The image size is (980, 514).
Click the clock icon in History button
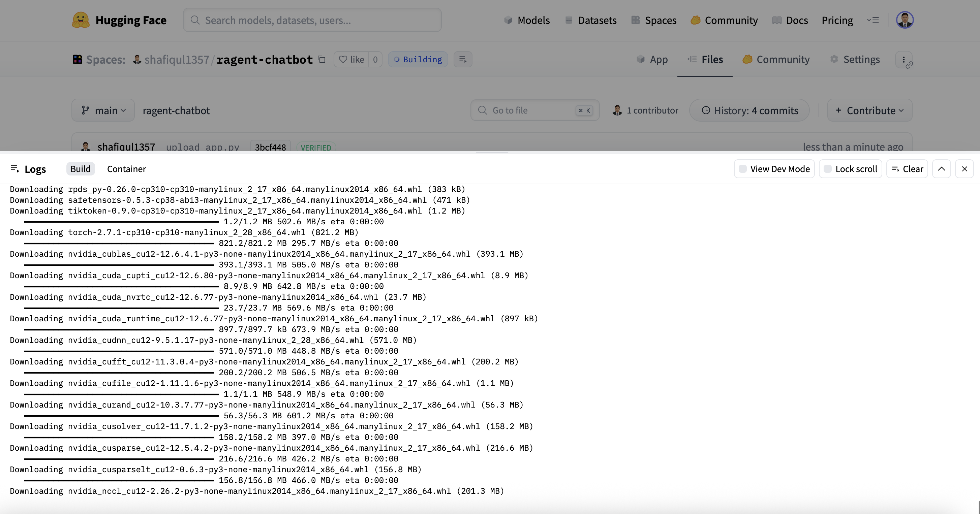[x=706, y=110]
